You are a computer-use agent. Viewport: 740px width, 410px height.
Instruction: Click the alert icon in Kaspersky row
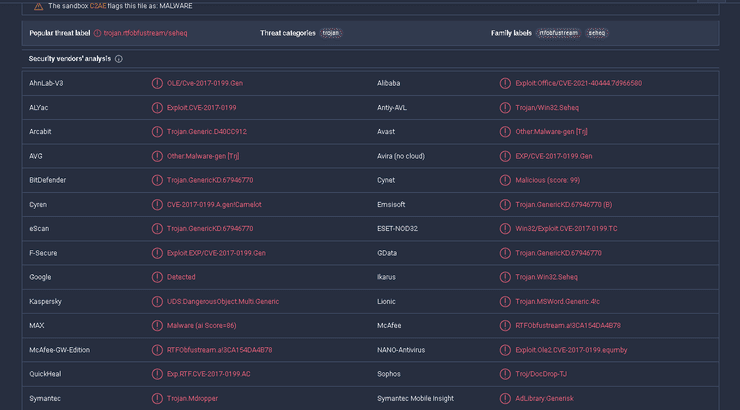157,301
